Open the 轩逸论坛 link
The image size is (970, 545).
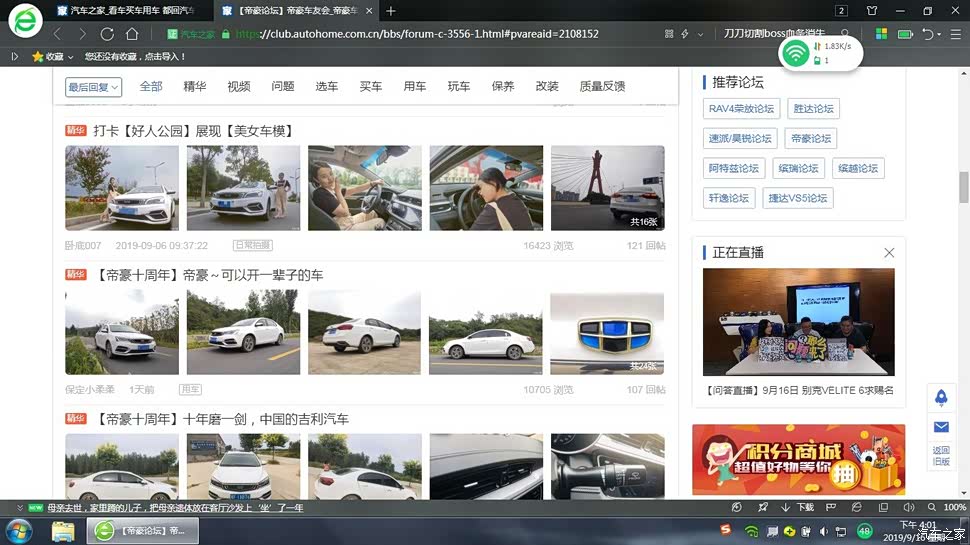(x=729, y=198)
